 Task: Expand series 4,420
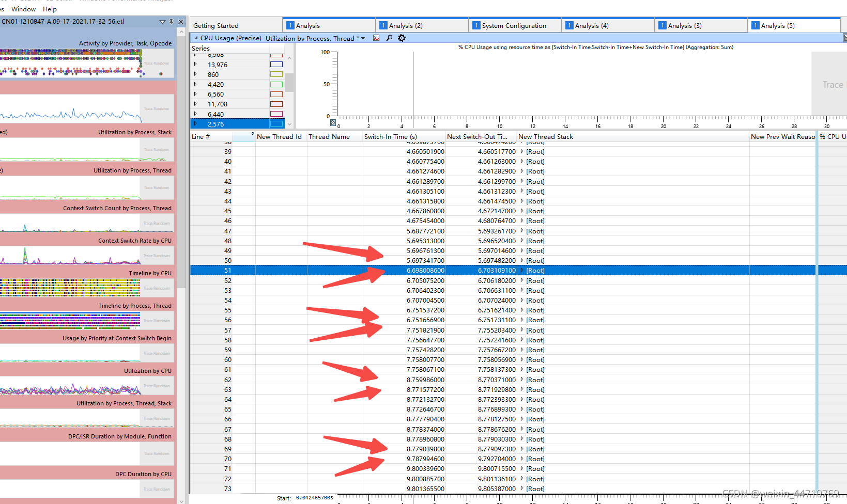click(x=195, y=84)
